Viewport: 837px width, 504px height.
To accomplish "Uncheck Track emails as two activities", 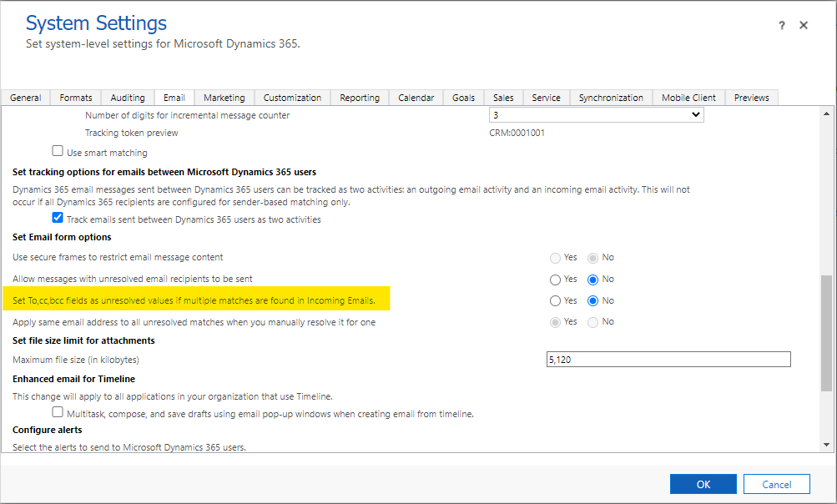I will [x=58, y=219].
